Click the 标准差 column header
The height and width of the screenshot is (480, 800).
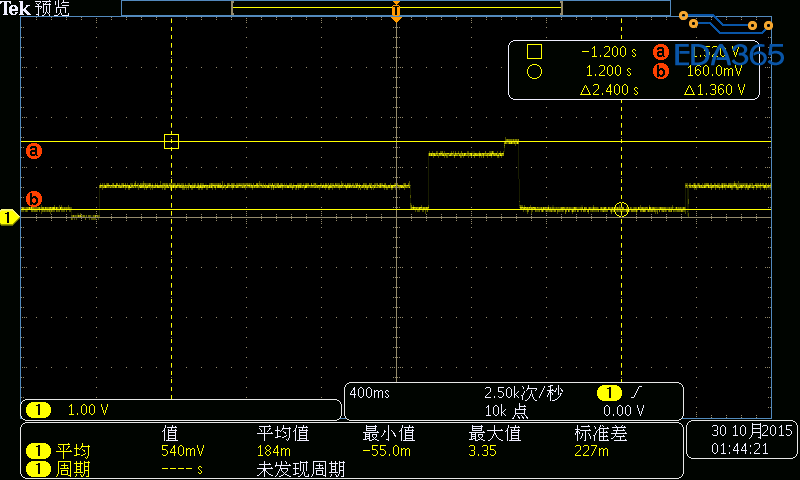[601, 434]
